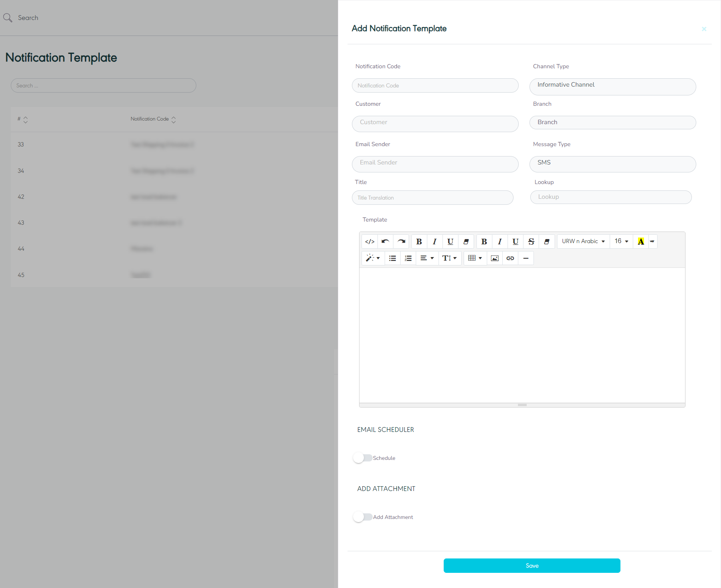Viewport: 721px width, 588px height.
Task: Open the Lookup select box
Action: click(611, 197)
